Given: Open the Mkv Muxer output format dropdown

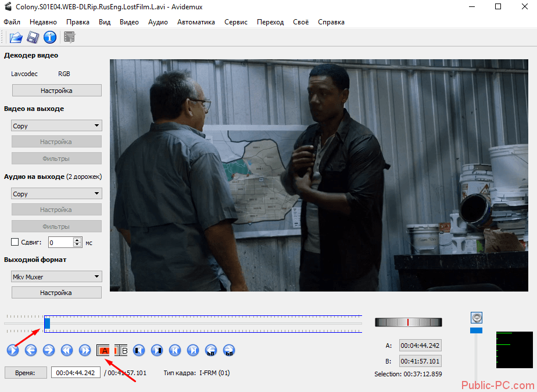Looking at the screenshot, I should point(56,276).
